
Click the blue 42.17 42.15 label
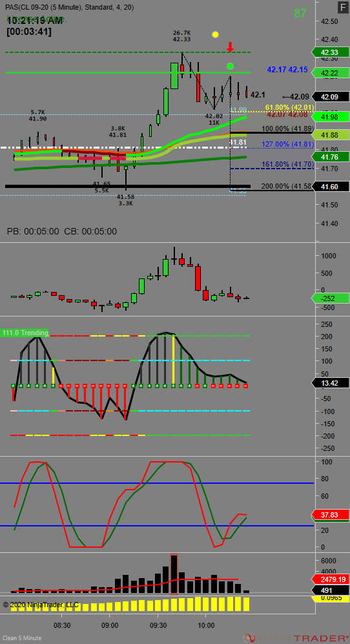tap(287, 70)
